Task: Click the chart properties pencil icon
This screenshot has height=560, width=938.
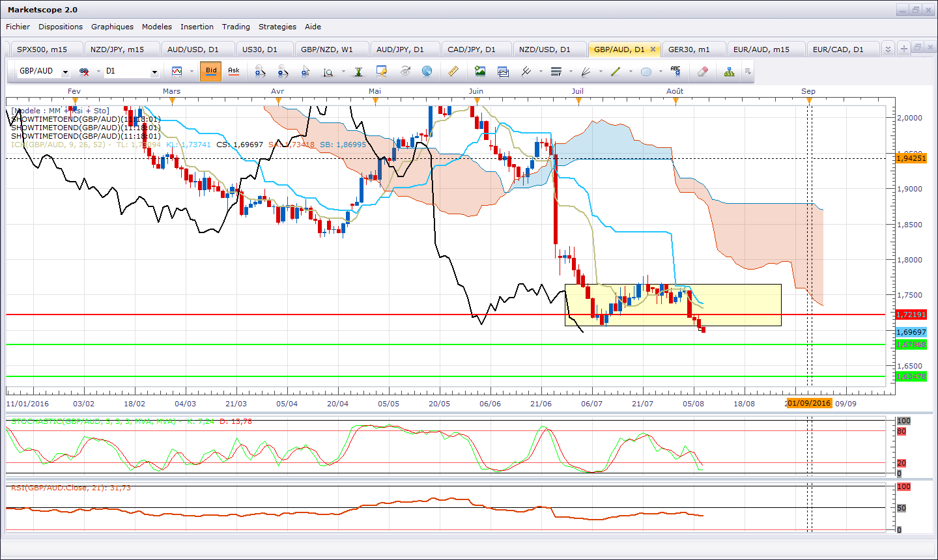Action: click(x=382, y=72)
